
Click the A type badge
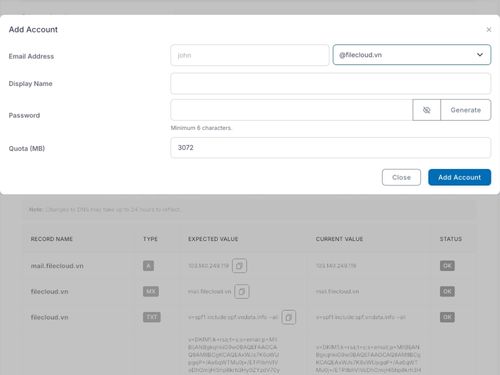tap(148, 266)
